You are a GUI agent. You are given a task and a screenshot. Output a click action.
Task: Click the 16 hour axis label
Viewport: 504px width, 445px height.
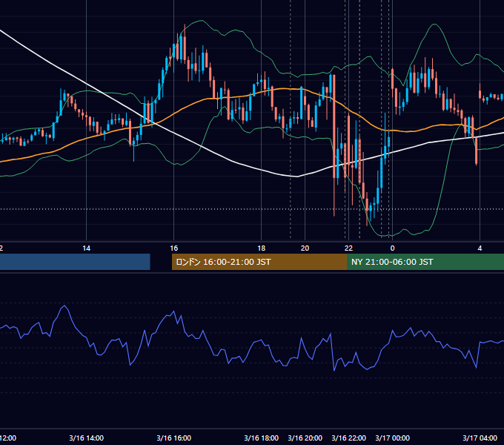pyautogui.click(x=174, y=248)
